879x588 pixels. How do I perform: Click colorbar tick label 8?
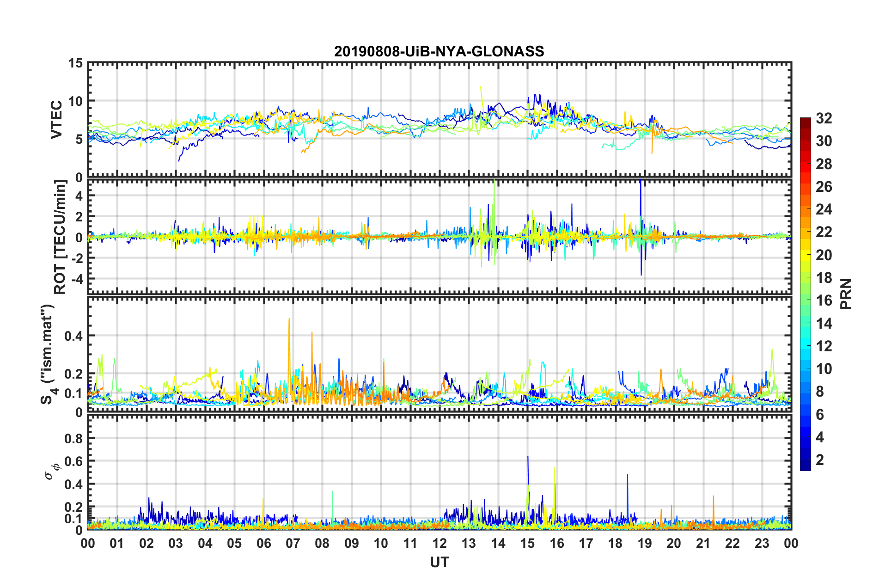(x=820, y=392)
